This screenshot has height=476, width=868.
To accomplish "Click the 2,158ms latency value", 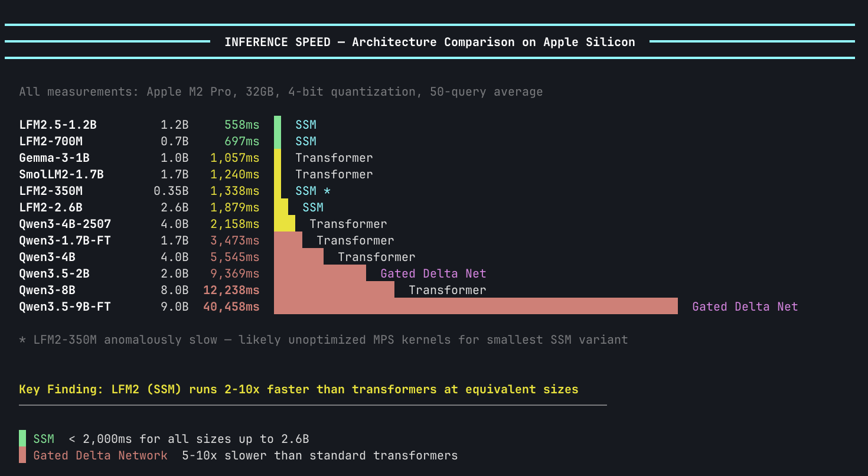I will click(235, 224).
